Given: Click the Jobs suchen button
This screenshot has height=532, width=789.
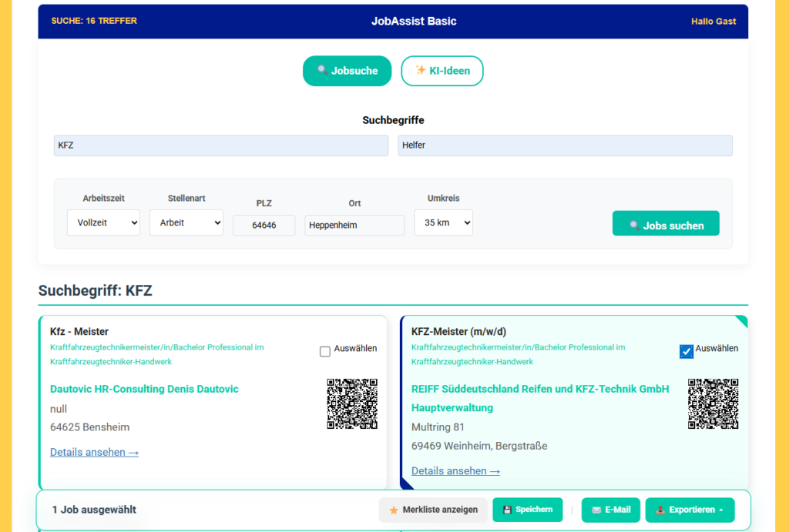Looking at the screenshot, I should [666, 223].
